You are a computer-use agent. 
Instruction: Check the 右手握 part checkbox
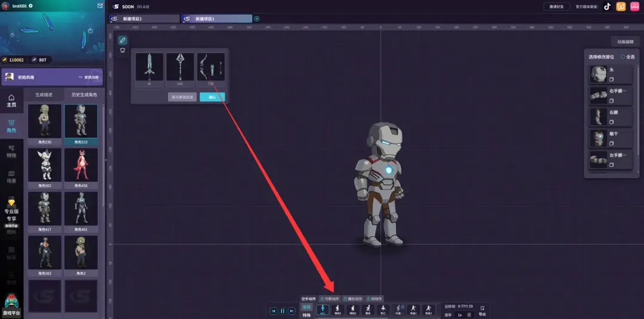tap(612, 101)
